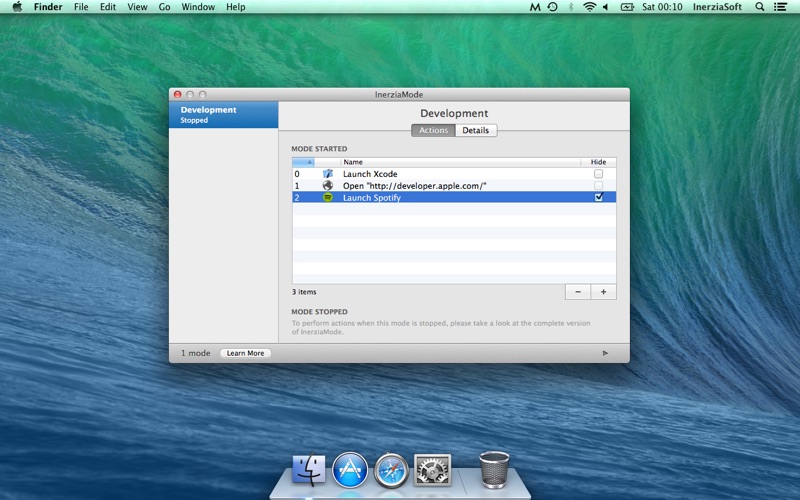Uncheck Hide for Launch Spotify
800x500 pixels.
point(599,197)
